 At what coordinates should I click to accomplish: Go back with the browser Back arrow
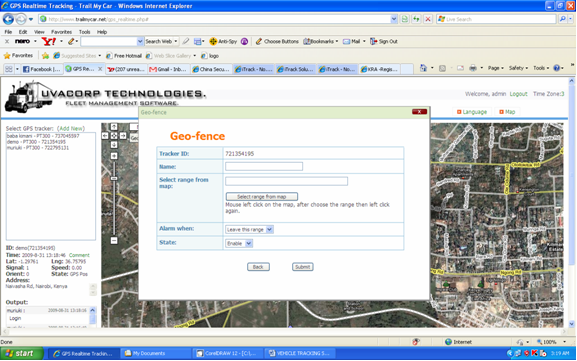point(8,19)
